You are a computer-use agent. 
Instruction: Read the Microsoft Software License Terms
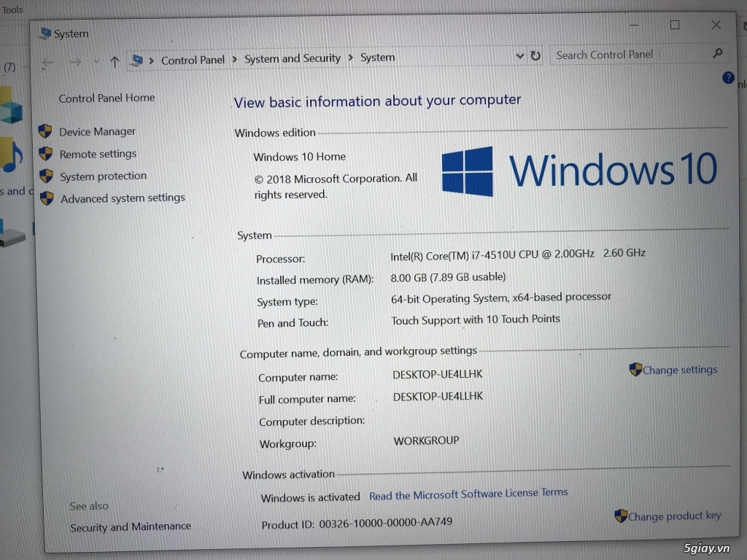point(468,492)
